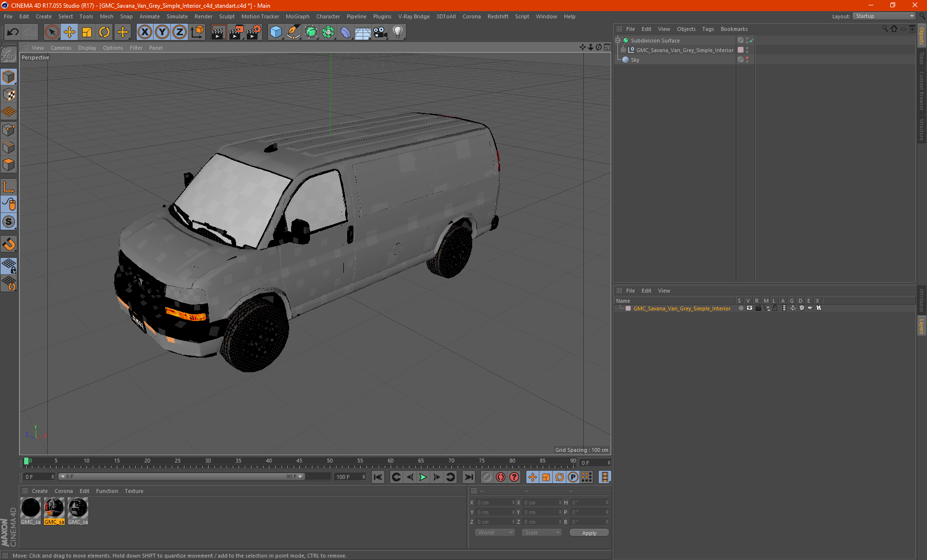Image resolution: width=927 pixels, height=560 pixels.
Task: Open the Scale mode dropdown
Action: pos(542,532)
